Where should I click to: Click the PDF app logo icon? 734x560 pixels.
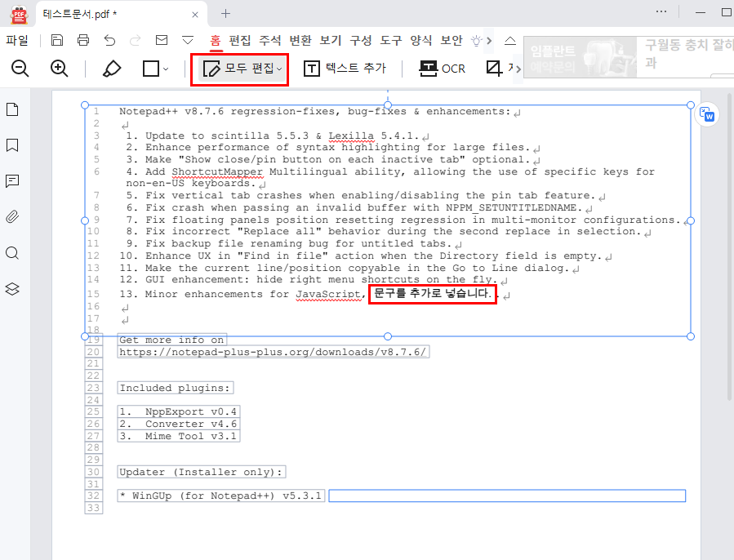coord(20,15)
